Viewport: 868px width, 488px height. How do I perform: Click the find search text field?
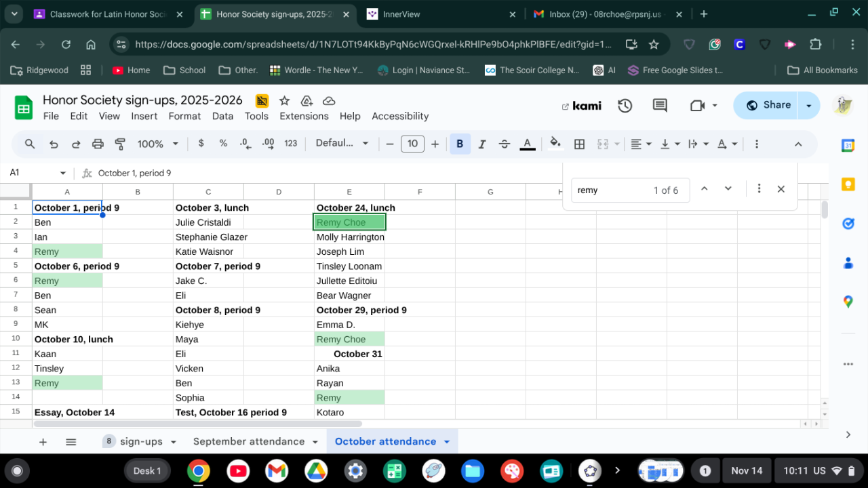tap(610, 190)
